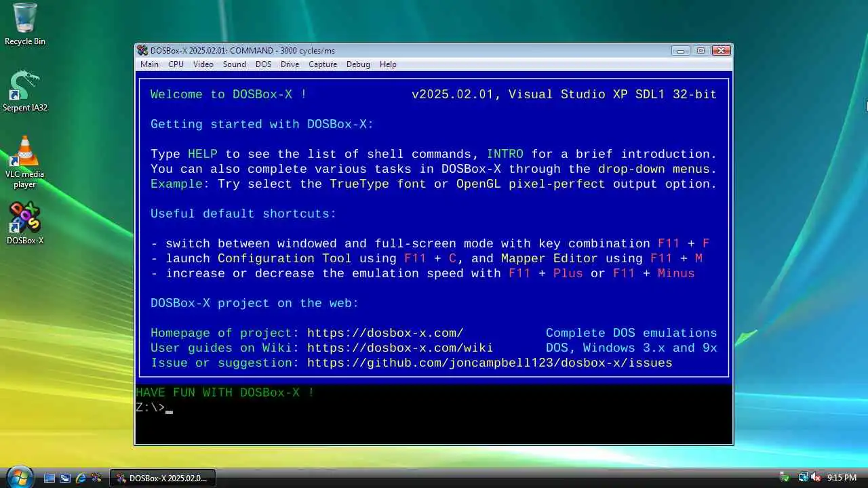868x488 pixels.
Task: Open the DOS menu
Action: (263, 64)
